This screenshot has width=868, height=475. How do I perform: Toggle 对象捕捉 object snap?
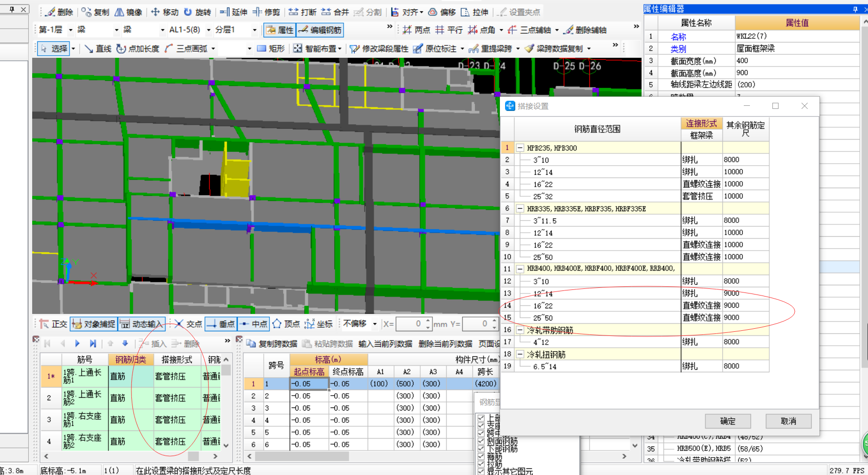[x=94, y=324]
